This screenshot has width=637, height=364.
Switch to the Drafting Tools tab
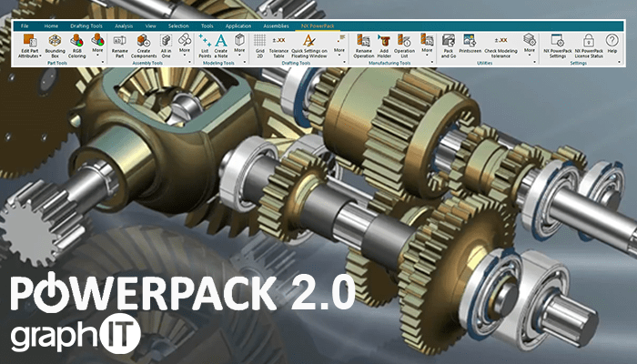[86, 26]
